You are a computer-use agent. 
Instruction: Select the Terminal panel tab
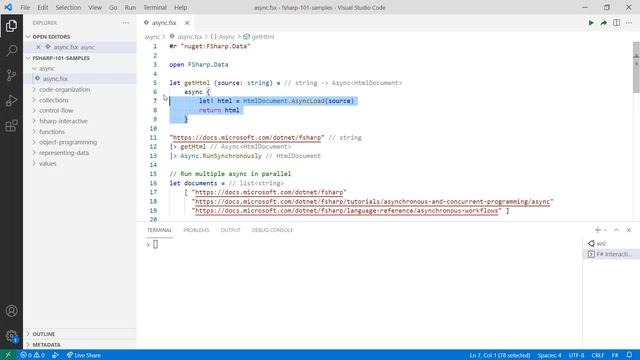coord(160,230)
